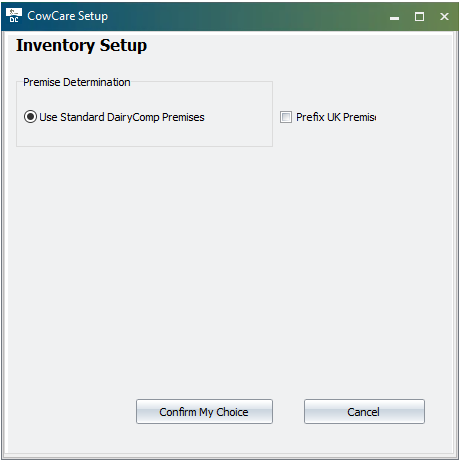Click the CowCare Setup title bar text

coord(68,16)
